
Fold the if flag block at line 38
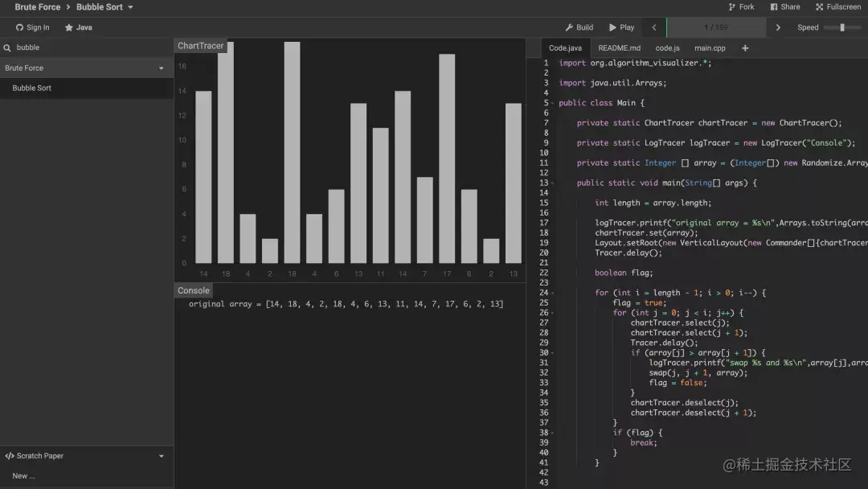click(552, 433)
